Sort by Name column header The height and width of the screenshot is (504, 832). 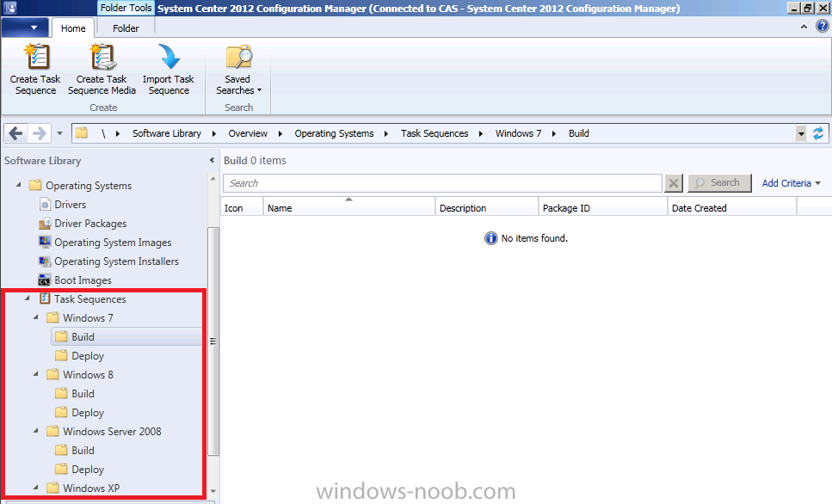[x=348, y=208]
